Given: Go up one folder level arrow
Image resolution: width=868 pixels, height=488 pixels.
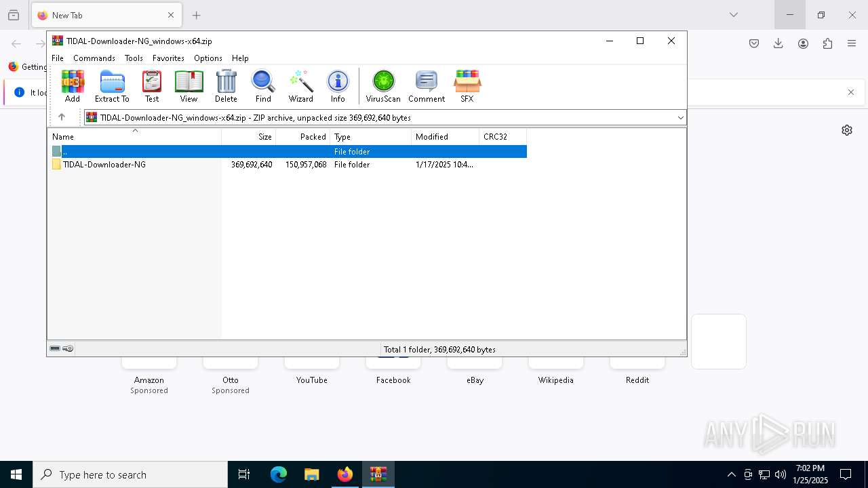Looking at the screenshot, I should [62, 117].
